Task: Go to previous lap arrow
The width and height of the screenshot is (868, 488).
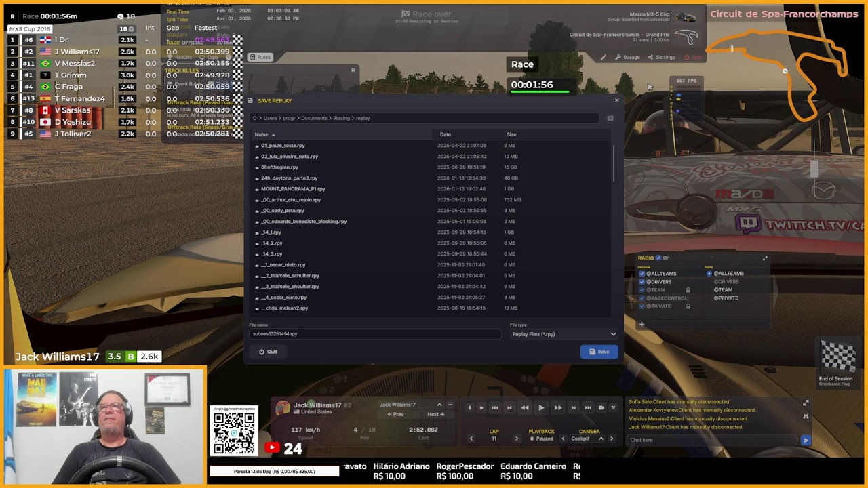Action: tap(471, 439)
